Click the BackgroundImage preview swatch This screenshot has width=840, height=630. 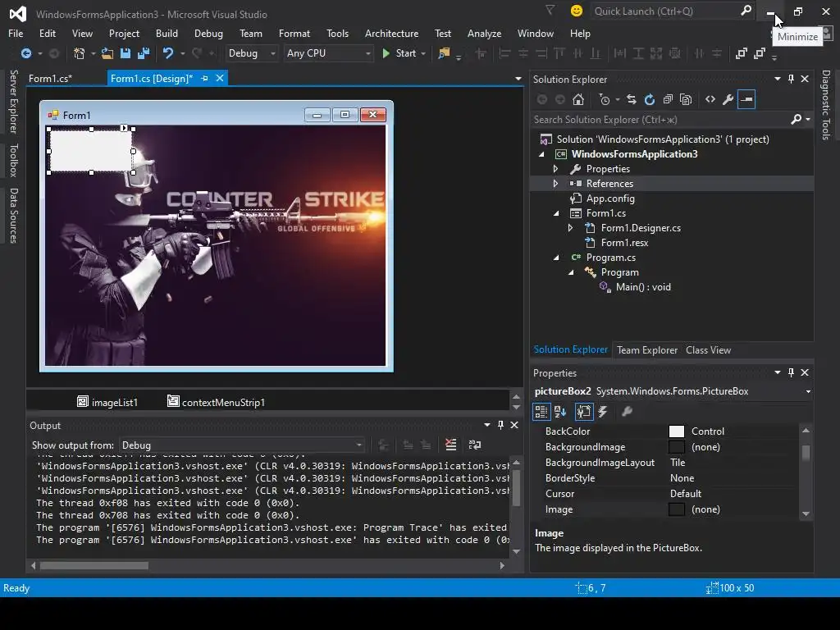[677, 447]
